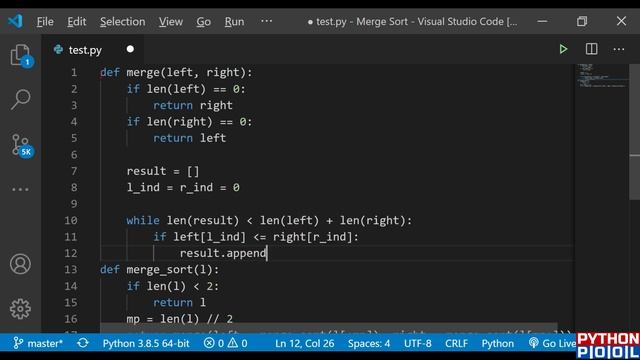This screenshot has width=640, height=360.
Task: Click 'if len(l) < 2:' line
Action: coord(173,286)
